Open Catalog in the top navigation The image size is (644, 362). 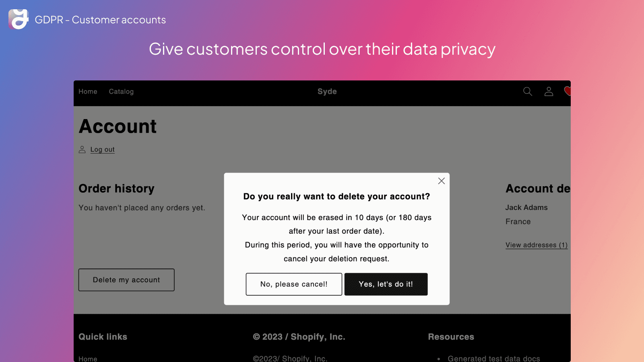pyautogui.click(x=121, y=92)
